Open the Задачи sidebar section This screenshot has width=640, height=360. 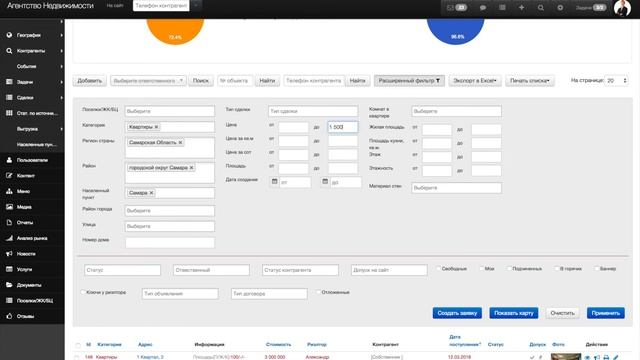click(x=32, y=82)
